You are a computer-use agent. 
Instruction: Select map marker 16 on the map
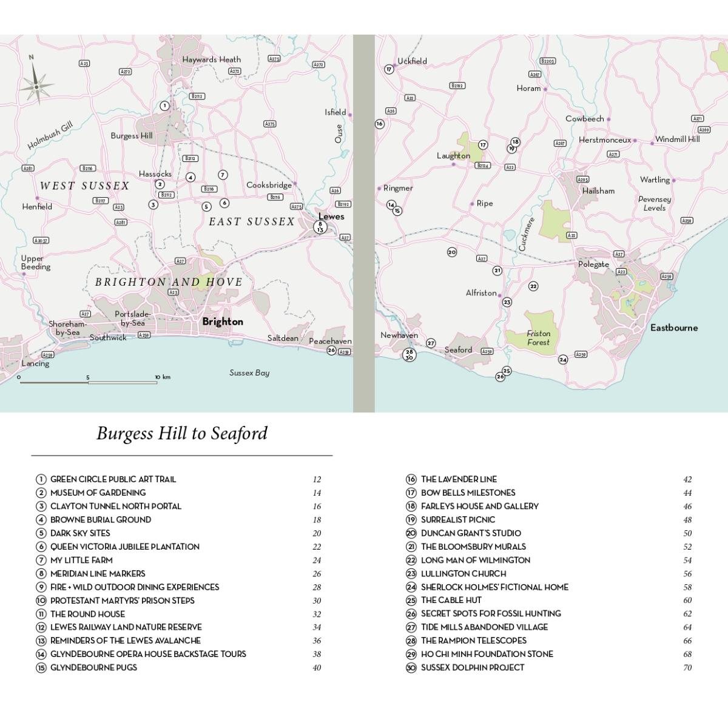(x=380, y=124)
